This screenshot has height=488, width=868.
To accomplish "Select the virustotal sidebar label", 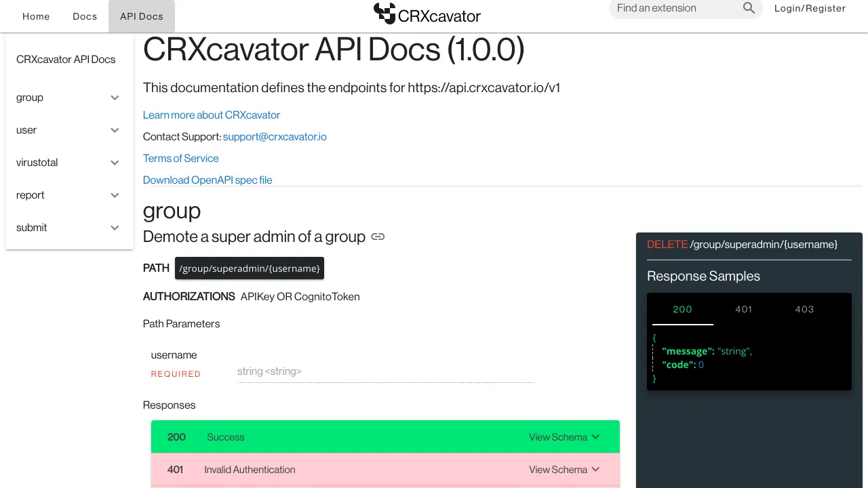I will (x=37, y=163).
